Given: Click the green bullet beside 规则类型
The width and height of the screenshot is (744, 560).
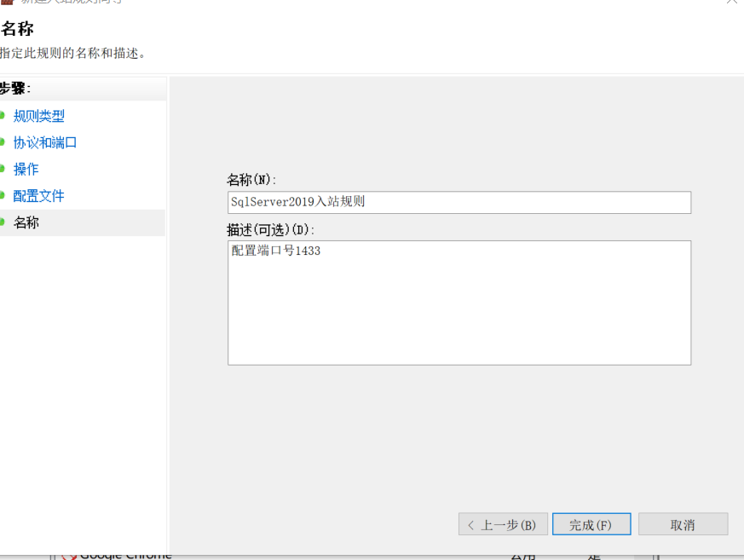Looking at the screenshot, I should 2,115.
